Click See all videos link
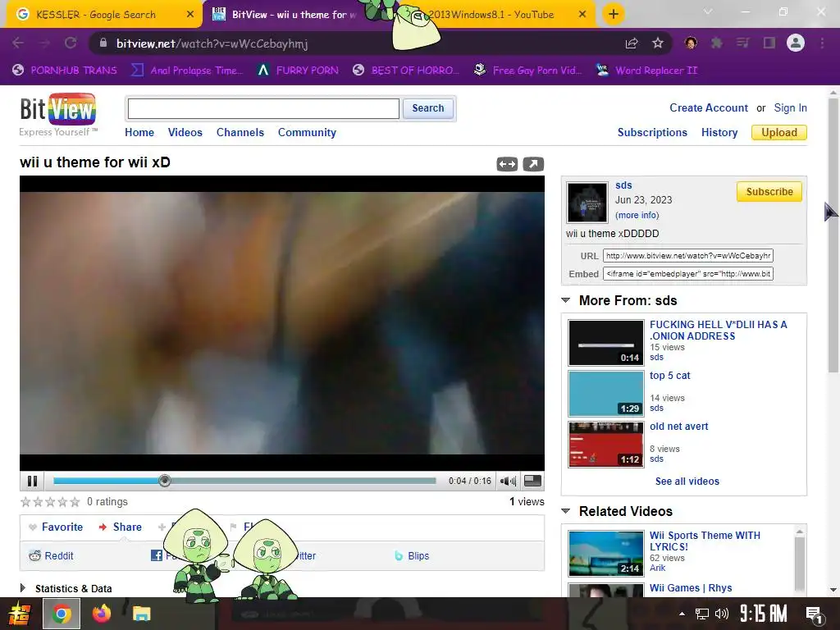This screenshot has height=630, width=840. [x=687, y=481]
